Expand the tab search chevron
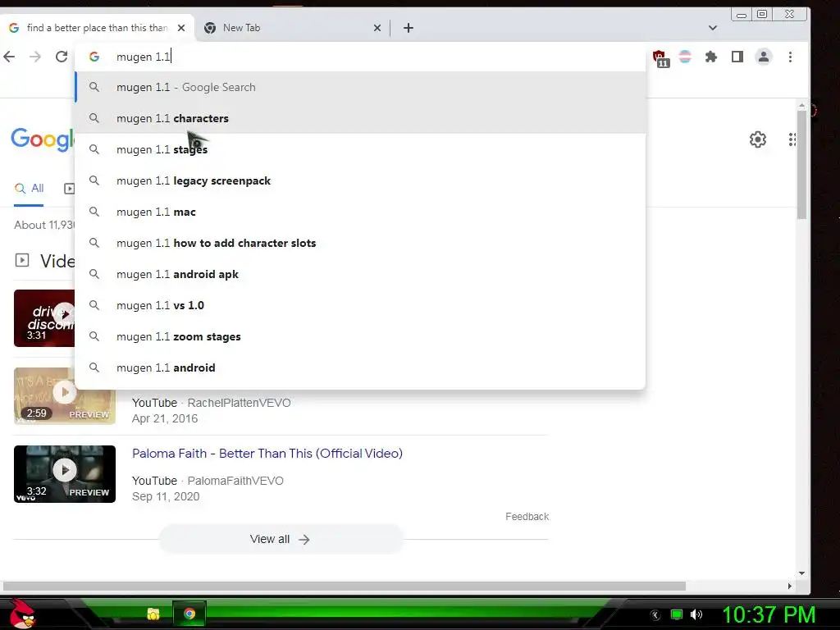 click(713, 28)
